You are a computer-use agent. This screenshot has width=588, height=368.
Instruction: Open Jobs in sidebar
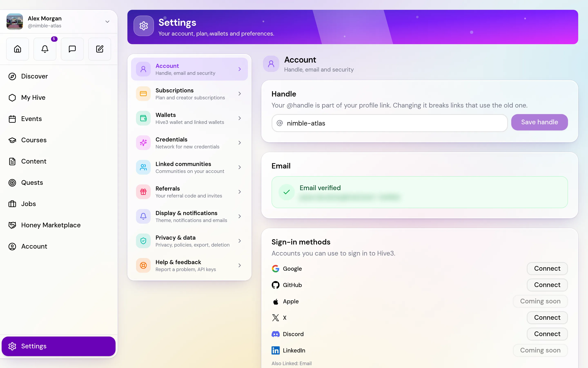[x=58, y=204]
